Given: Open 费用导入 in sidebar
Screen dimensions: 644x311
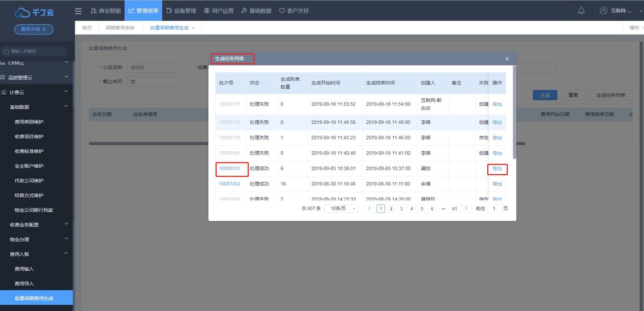Looking at the screenshot, I should click(24, 283).
